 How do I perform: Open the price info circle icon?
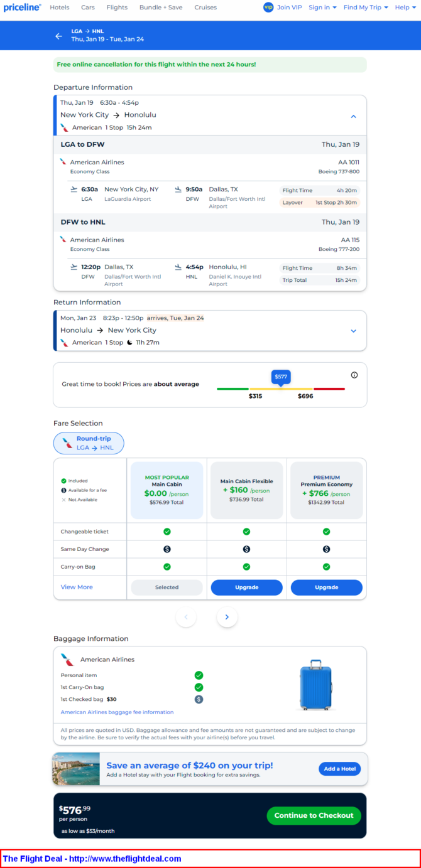(x=354, y=375)
